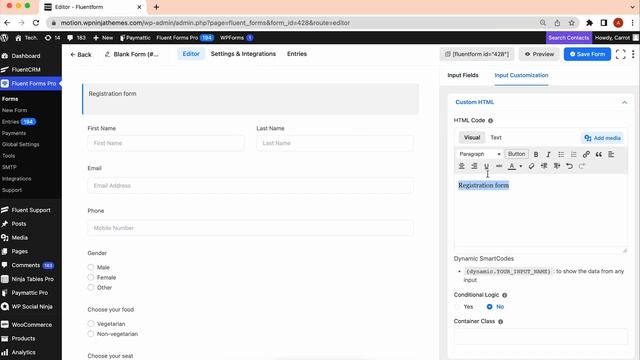Screen dimensions: 640x360
Task: Redo edit in HTML editor
Action: tap(582, 166)
